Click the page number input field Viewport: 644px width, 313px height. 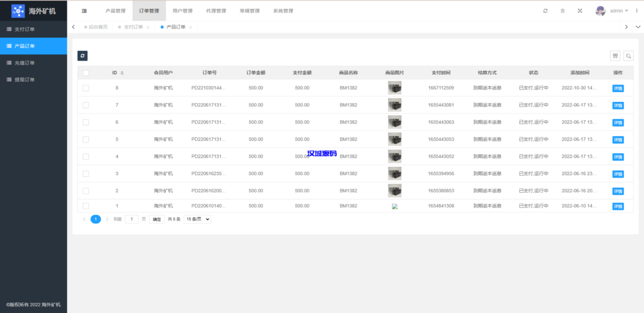(131, 219)
